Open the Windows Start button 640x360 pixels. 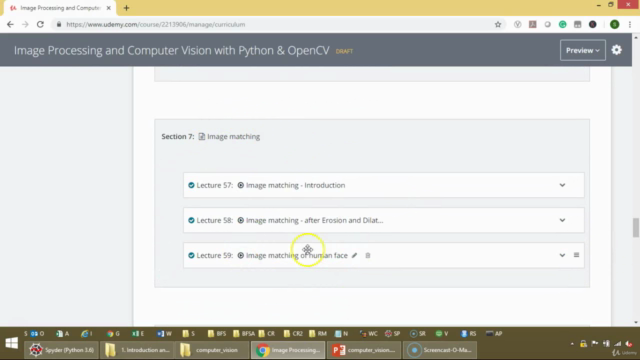(x=11, y=343)
